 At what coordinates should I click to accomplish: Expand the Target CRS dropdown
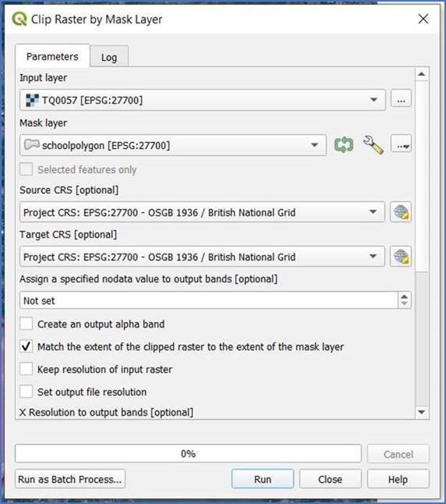point(202,257)
